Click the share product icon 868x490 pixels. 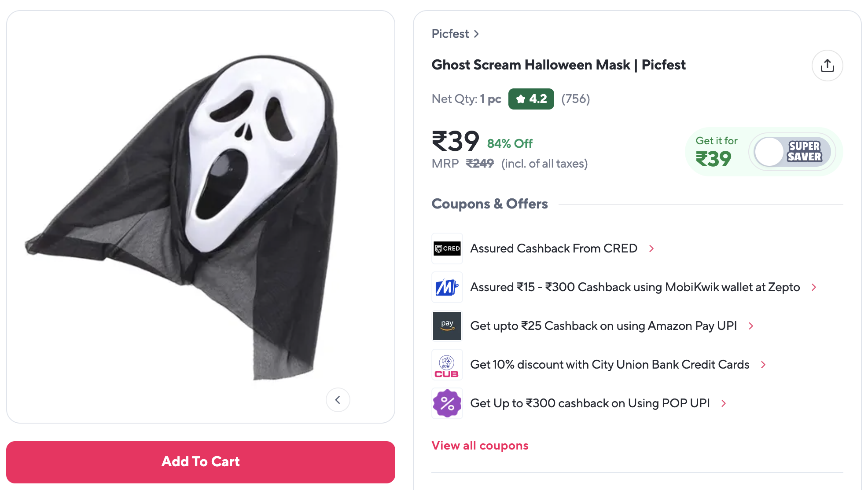tap(827, 66)
